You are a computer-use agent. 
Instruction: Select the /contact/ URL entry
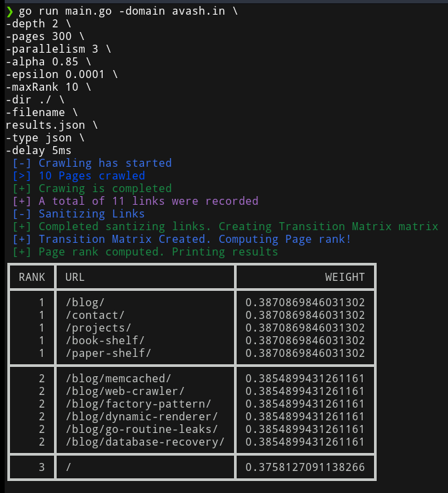pyautogui.click(x=95, y=316)
